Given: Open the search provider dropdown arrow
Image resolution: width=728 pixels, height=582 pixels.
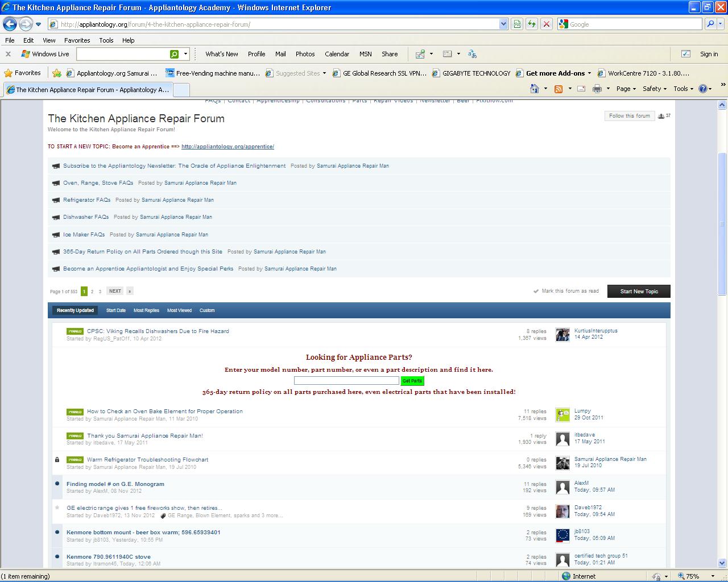Looking at the screenshot, I should pos(722,24).
